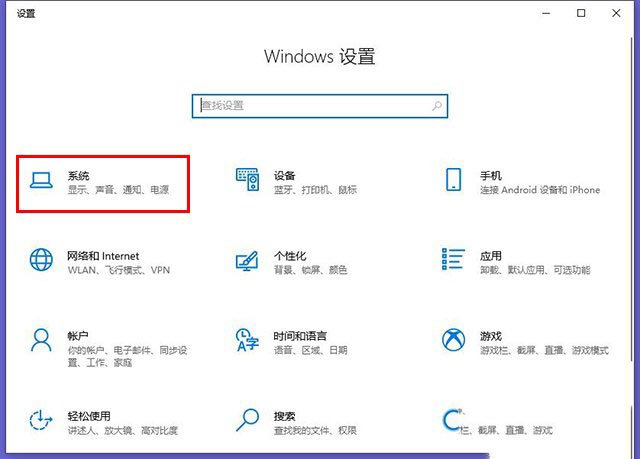The height and width of the screenshot is (459, 640).
Task: Click the WLAN、飞行模式、VPN description
Action: click(x=119, y=270)
